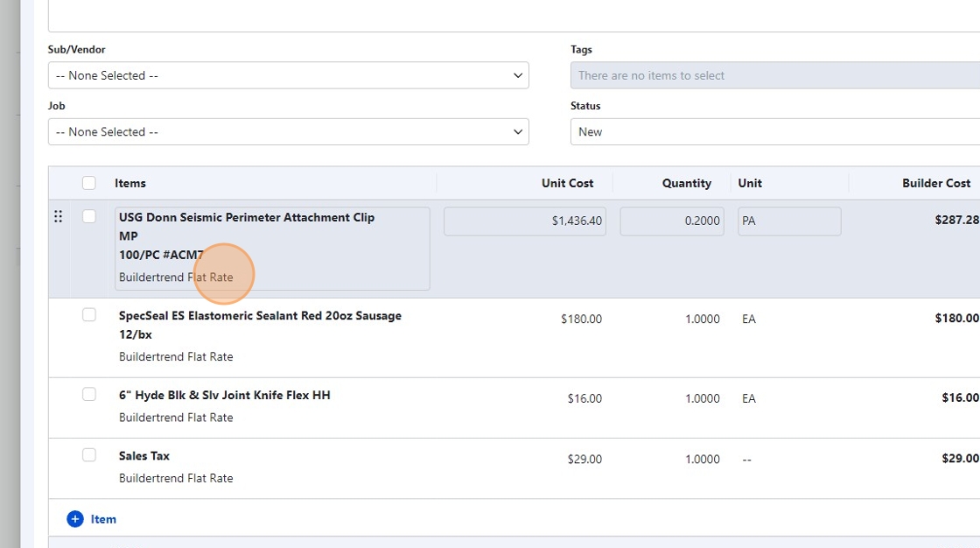Viewport: 980px width, 548px height.
Task: Check the USG Donn Seismic Clip row
Action: 89,216
